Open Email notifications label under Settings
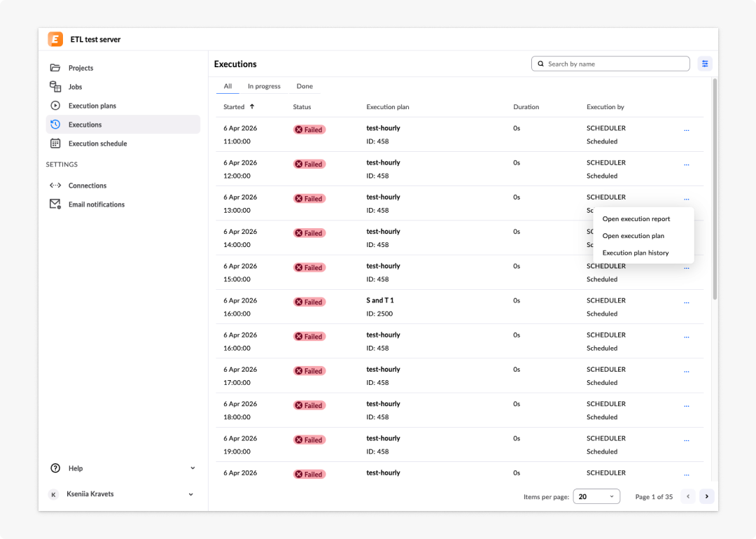The height and width of the screenshot is (539, 756). tap(97, 204)
